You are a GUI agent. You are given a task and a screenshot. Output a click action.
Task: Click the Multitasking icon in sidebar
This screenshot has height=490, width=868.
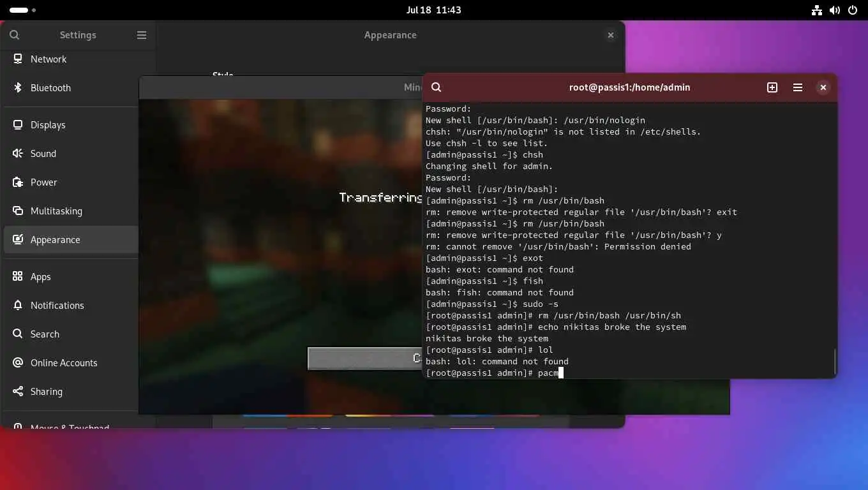(18, 211)
